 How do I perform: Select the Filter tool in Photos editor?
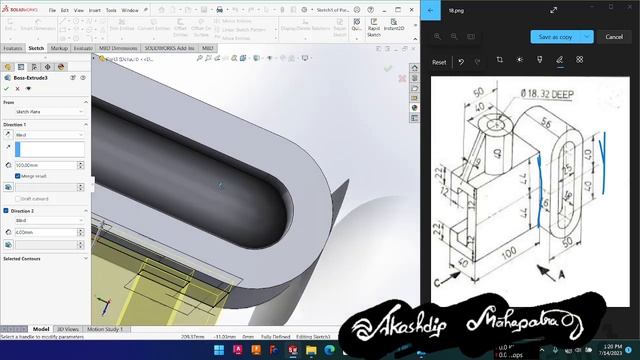(540, 60)
